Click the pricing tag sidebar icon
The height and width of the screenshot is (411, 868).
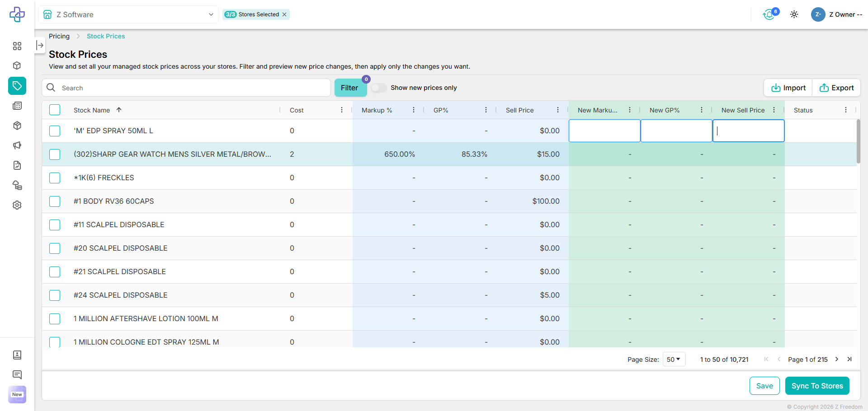[x=17, y=86]
